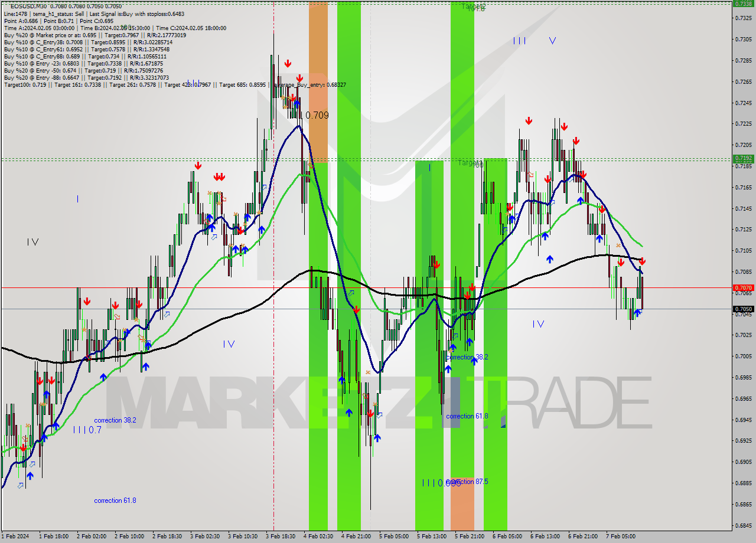This screenshot has height=543, width=756.
Task: Click the 'Buy %10 @ C_Entry61: 0.6952' line
Action: (x=87, y=49)
